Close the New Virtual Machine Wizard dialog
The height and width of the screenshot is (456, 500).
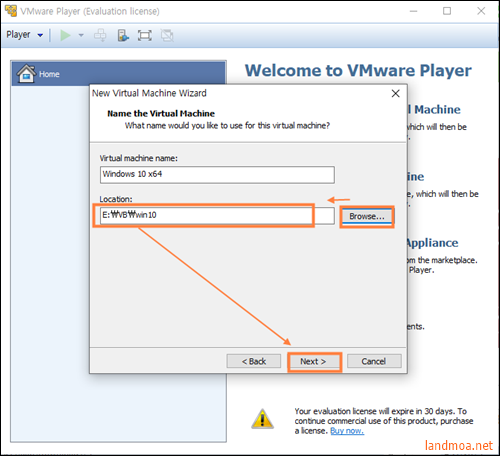[x=396, y=93]
